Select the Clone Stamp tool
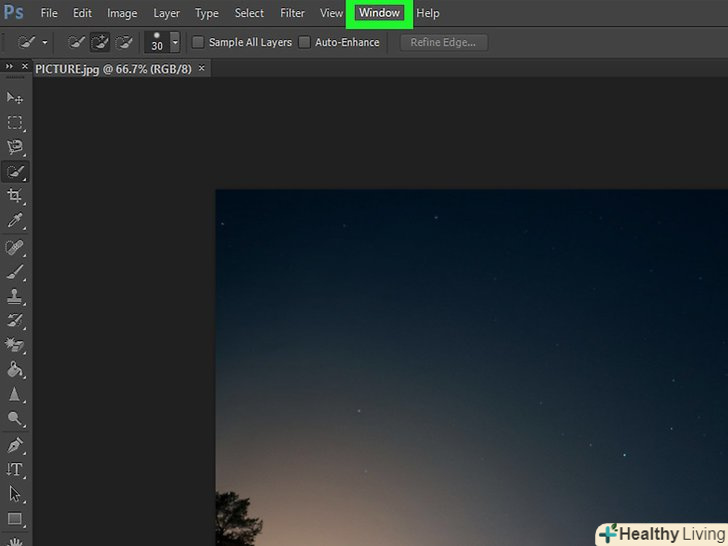728x546 pixels. [x=14, y=296]
